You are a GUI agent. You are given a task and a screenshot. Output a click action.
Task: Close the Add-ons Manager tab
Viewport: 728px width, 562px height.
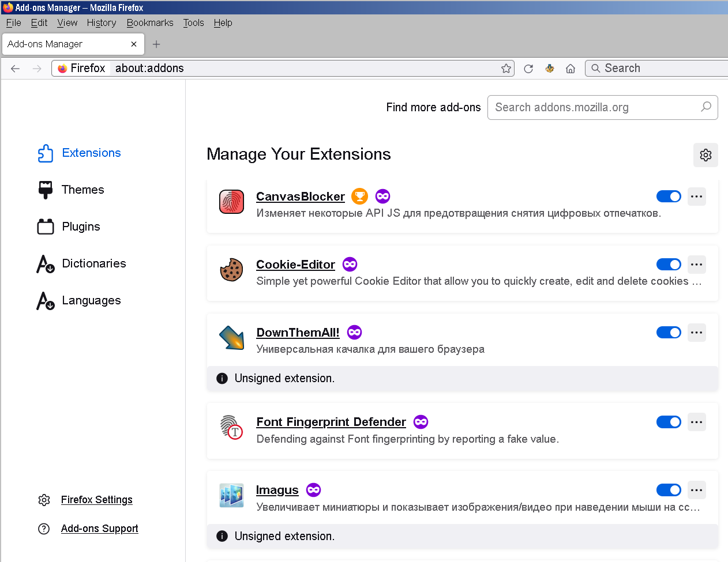coord(134,44)
